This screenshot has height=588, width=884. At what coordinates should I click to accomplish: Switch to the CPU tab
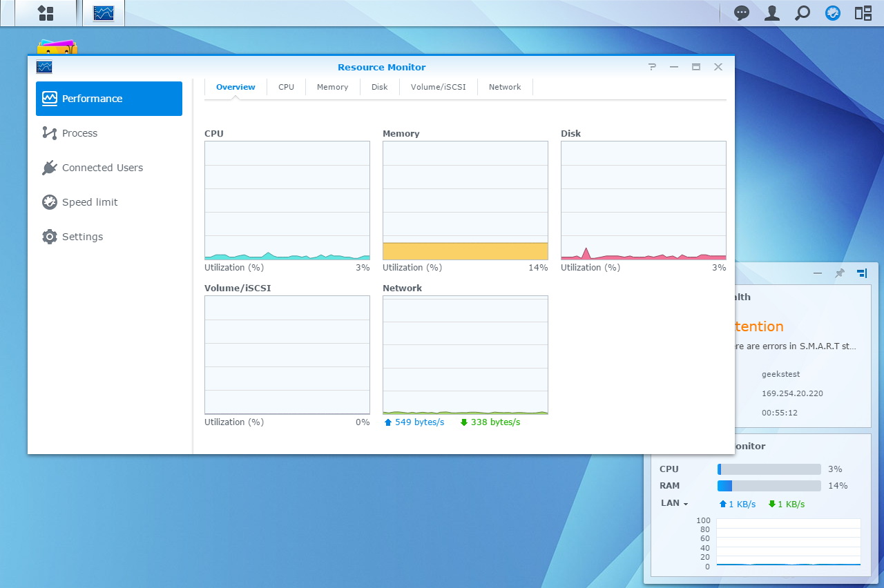[286, 87]
